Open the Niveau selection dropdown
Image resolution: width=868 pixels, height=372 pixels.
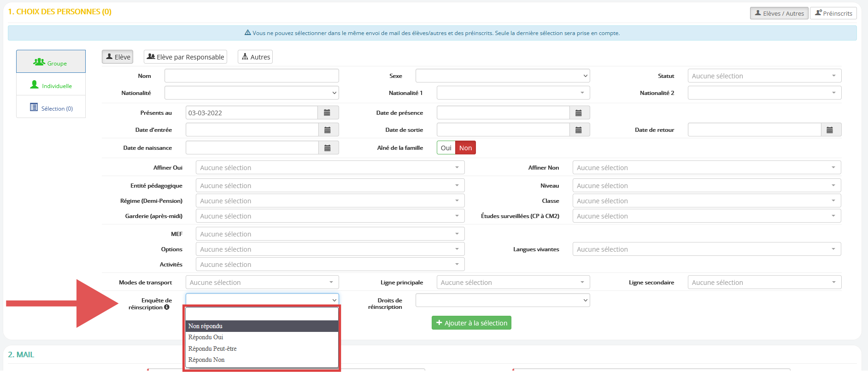click(x=706, y=186)
